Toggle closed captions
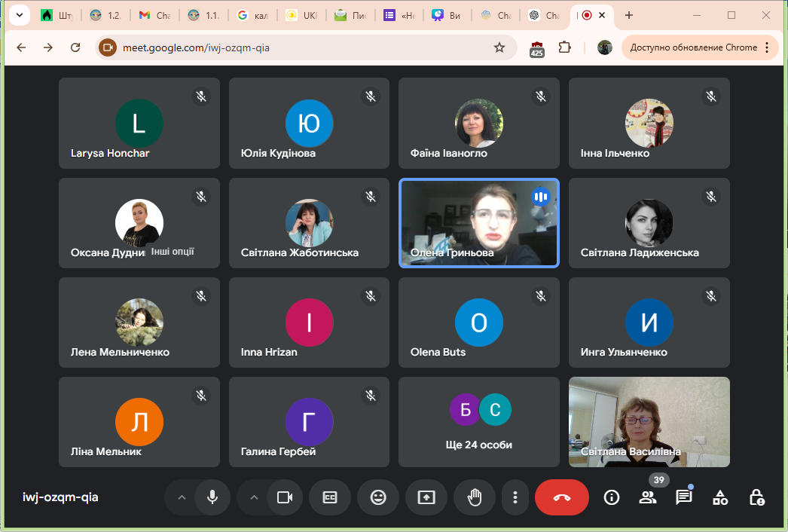The width and height of the screenshot is (788, 532). click(x=330, y=497)
